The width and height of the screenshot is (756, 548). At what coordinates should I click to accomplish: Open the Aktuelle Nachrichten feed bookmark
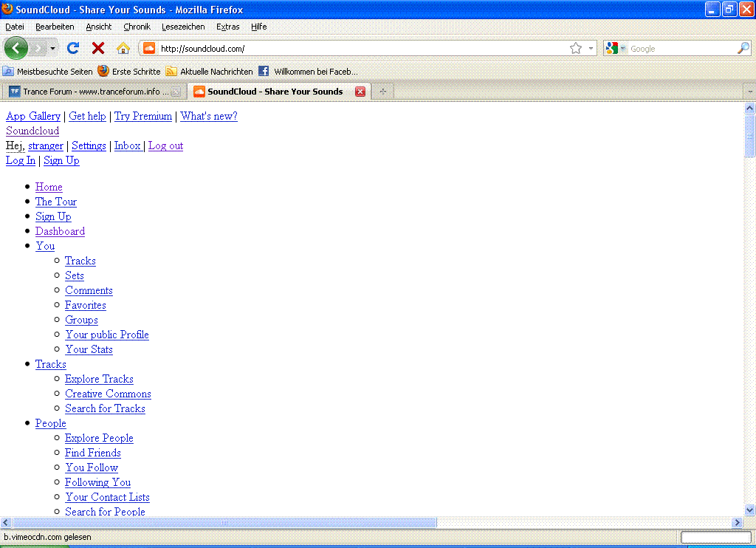click(x=210, y=72)
